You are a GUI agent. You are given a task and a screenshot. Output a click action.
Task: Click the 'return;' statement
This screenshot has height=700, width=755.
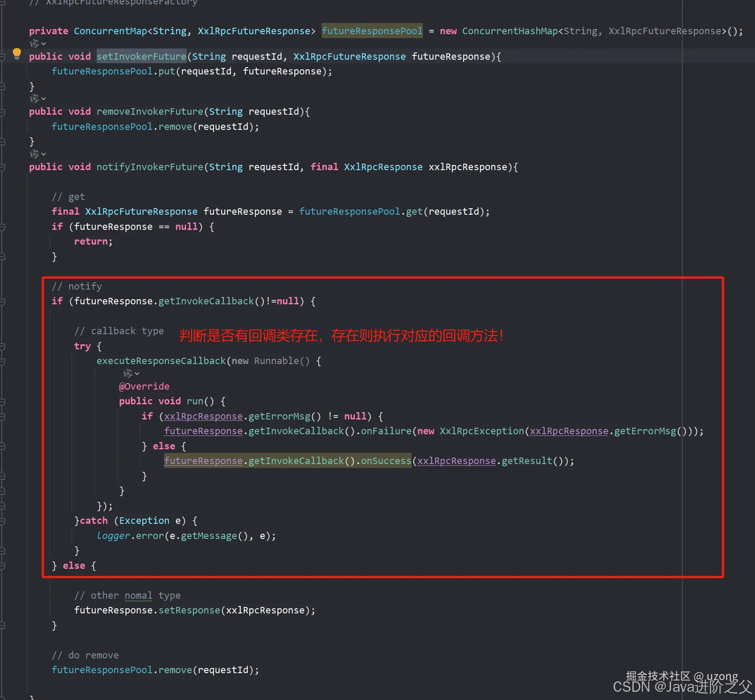pyautogui.click(x=94, y=241)
